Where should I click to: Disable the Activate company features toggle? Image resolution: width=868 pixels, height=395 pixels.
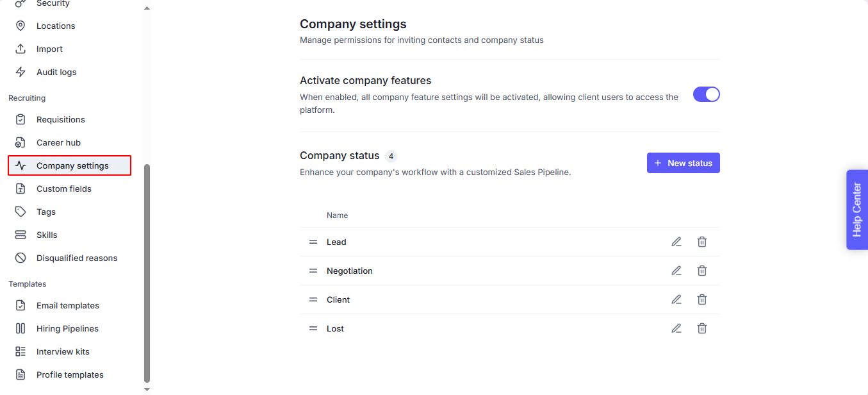pyautogui.click(x=706, y=94)
